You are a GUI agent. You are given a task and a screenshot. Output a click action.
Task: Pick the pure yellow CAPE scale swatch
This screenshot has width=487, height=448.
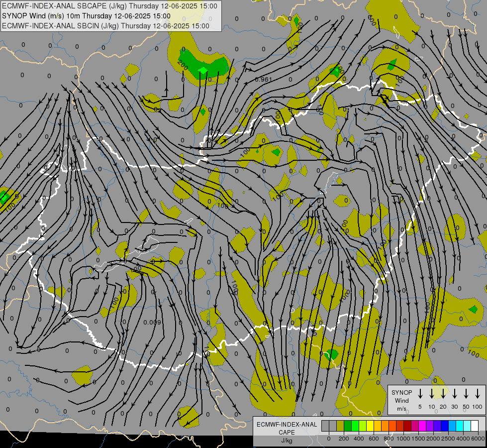(370, 426)
